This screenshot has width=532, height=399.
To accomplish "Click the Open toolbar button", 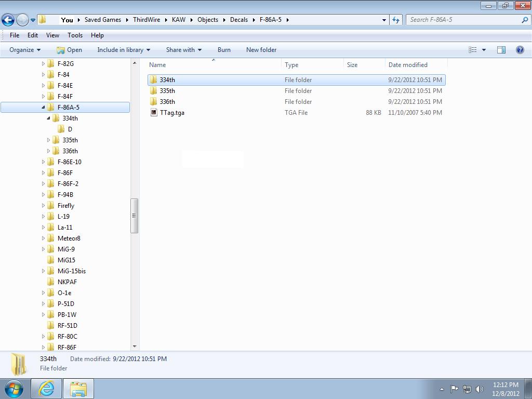I will click(69, 50).
